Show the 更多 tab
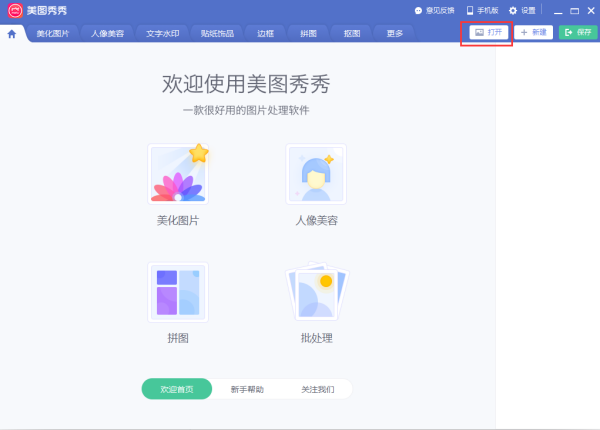 coord(395,34)
